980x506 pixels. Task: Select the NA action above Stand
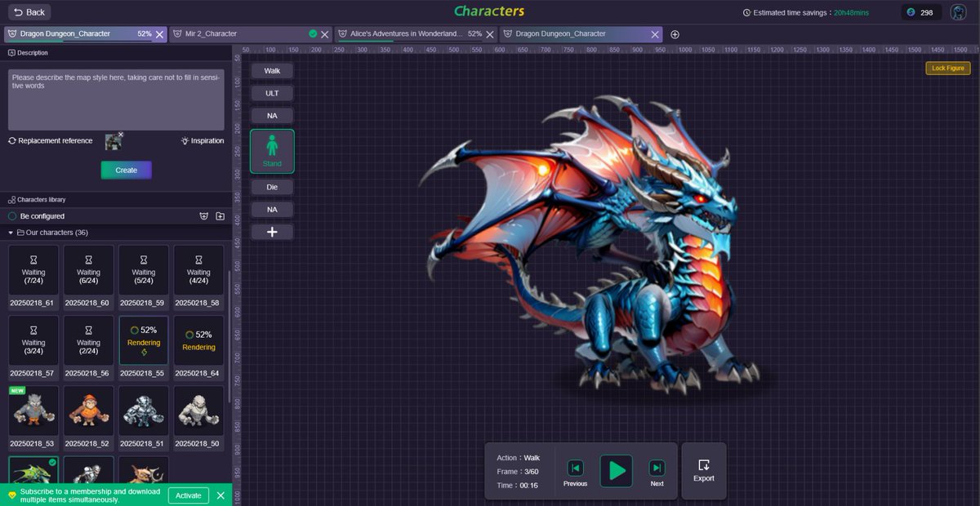coord(272,116)
